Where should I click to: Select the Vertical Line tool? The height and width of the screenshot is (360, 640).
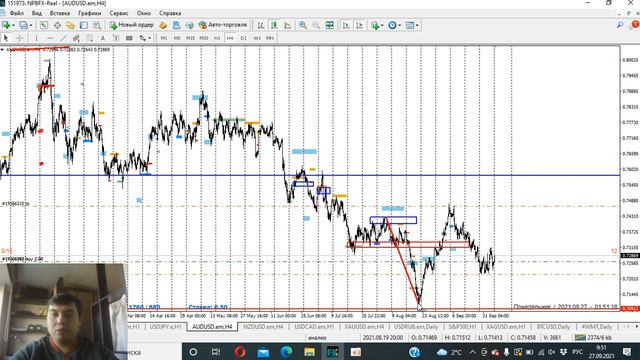[x=36, y=38]
